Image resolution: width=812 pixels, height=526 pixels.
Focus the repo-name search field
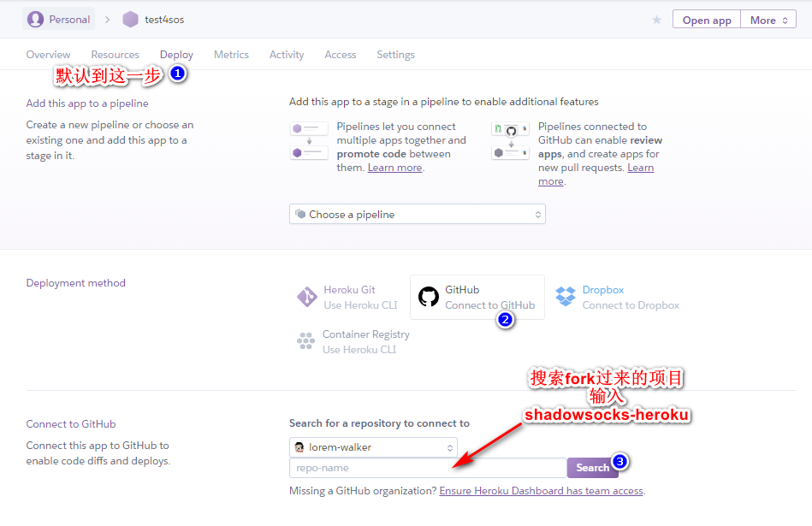(428, 468)
